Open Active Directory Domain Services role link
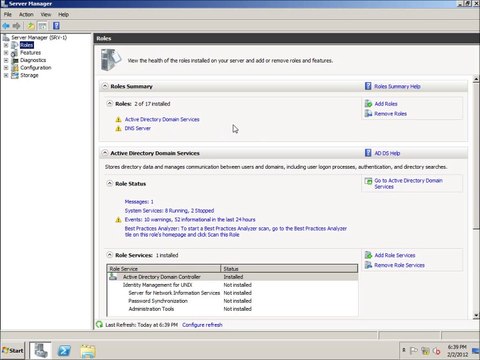 (162, 119)
